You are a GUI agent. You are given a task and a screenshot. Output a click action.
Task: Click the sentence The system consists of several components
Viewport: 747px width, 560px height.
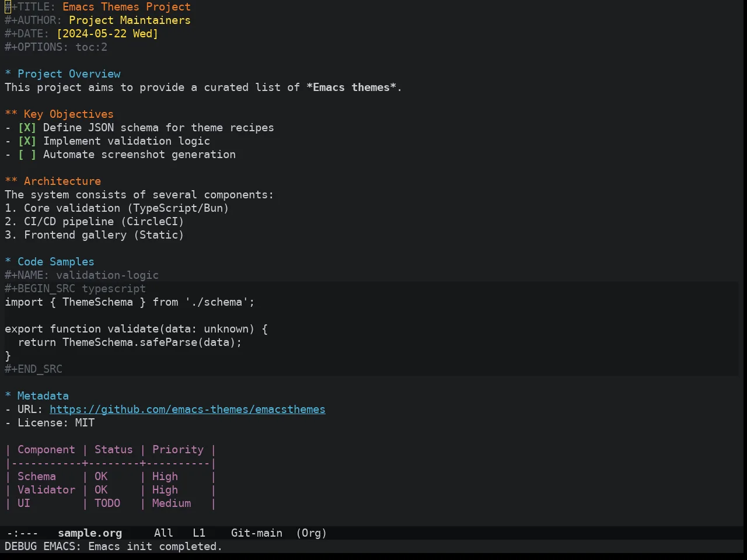point(139,195)
